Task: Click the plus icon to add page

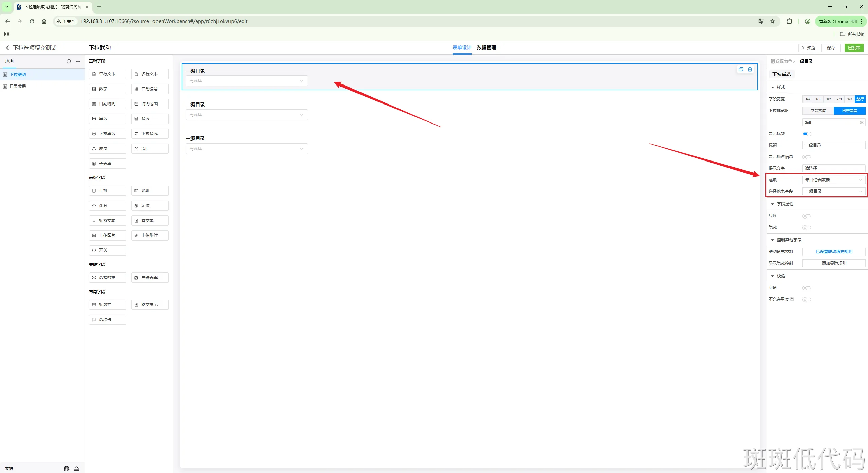Action: (78, 61)
